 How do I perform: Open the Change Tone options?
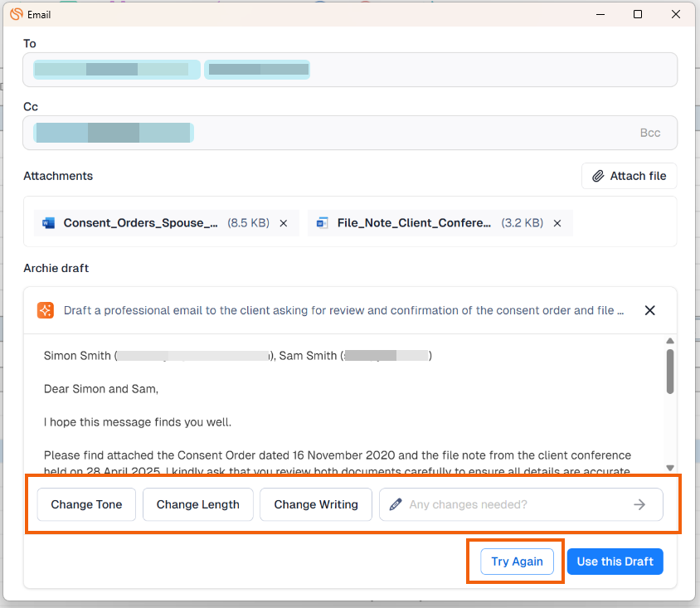[86, 504]
